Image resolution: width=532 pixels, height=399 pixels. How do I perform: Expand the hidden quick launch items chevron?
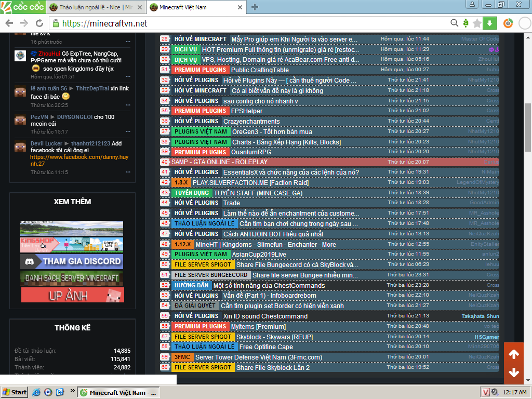(x=72, y=391)
